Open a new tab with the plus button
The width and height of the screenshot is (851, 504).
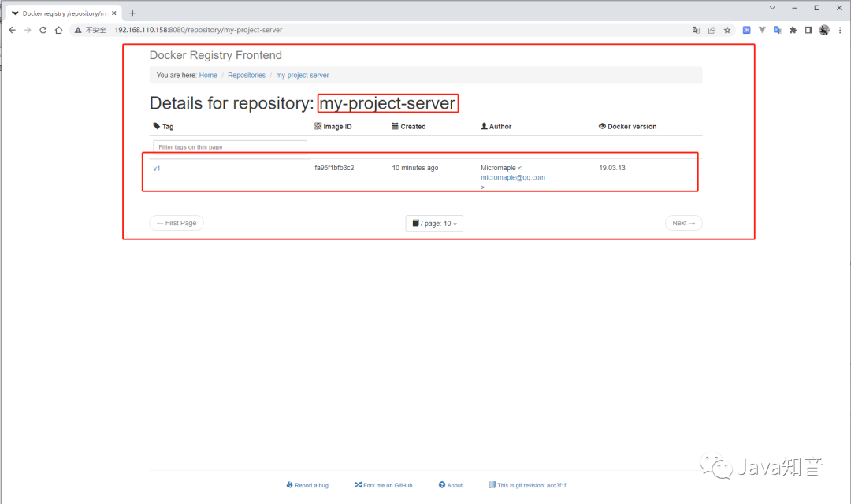pyautogui.click(x=132, y=13)
